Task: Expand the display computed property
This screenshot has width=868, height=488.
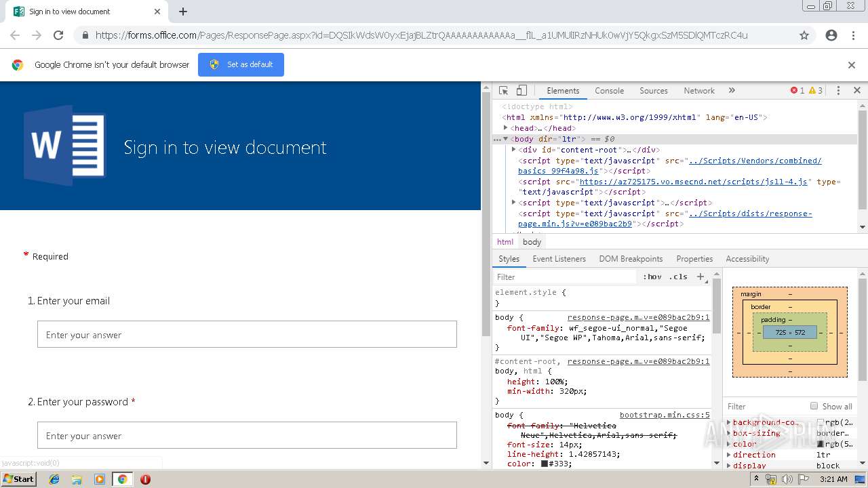Action: click(729, 466)
